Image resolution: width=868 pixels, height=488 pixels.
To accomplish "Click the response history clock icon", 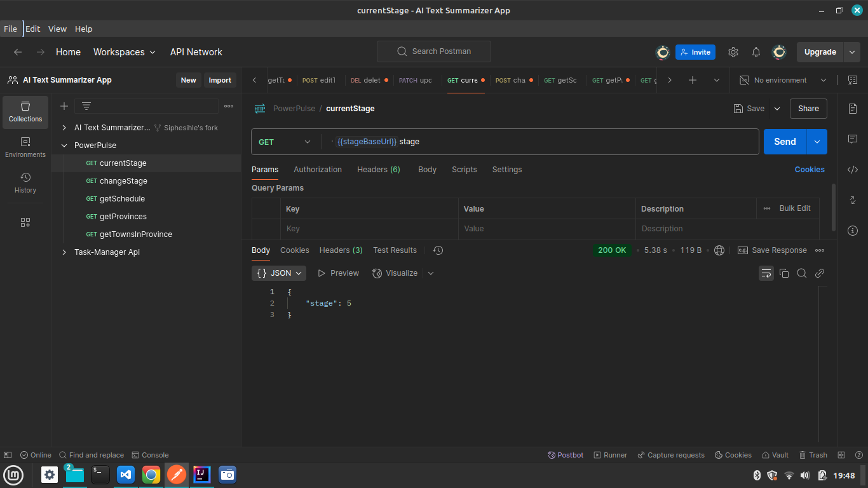I will coord(438,250).
